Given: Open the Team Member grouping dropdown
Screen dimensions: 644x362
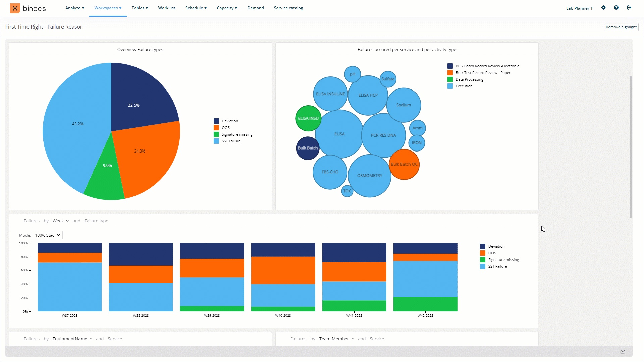Looking at the screenshot, I should click(x=337, y=339).
